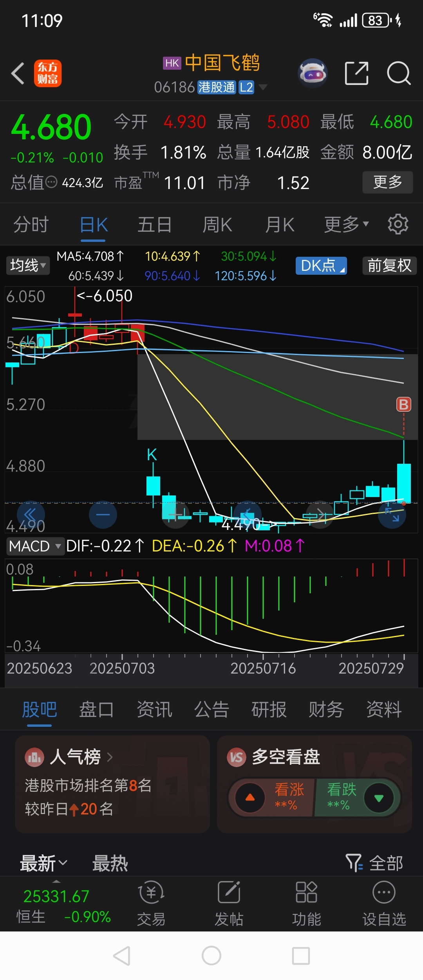Screen dimensions: 423x980
Task: Switch to 五日 chart tab
Action: (x=155, y=225)
